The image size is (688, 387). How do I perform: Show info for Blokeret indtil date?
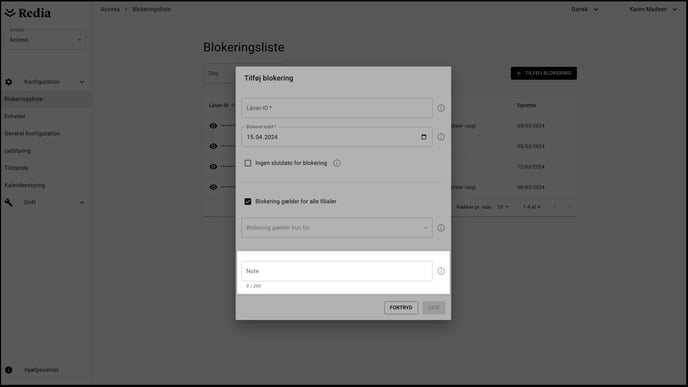pyautogui.click(x=441, y=137)
